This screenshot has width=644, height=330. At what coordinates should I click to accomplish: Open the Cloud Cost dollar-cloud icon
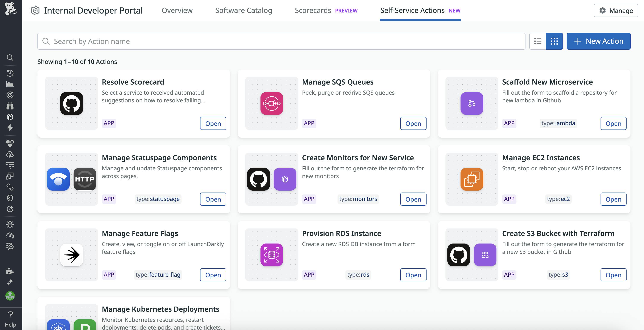point(10,154)
